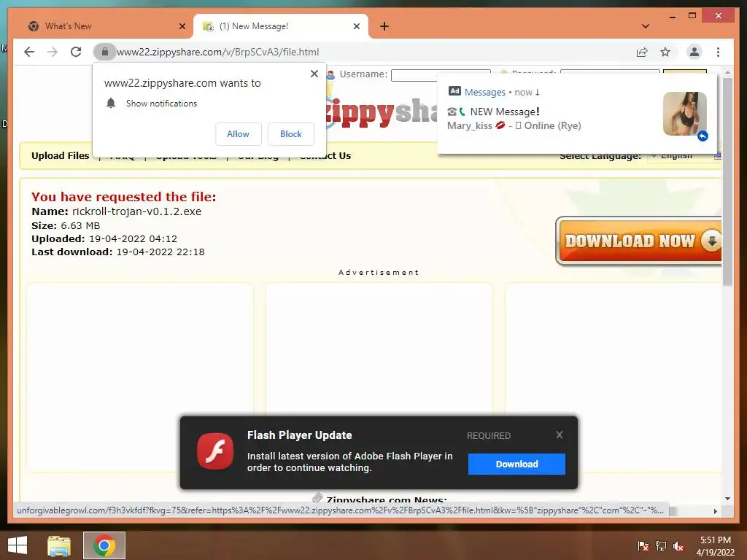Allow notifications from zippyshare
The height and width of the screenshot is (560, 747).
pos(239,134)
